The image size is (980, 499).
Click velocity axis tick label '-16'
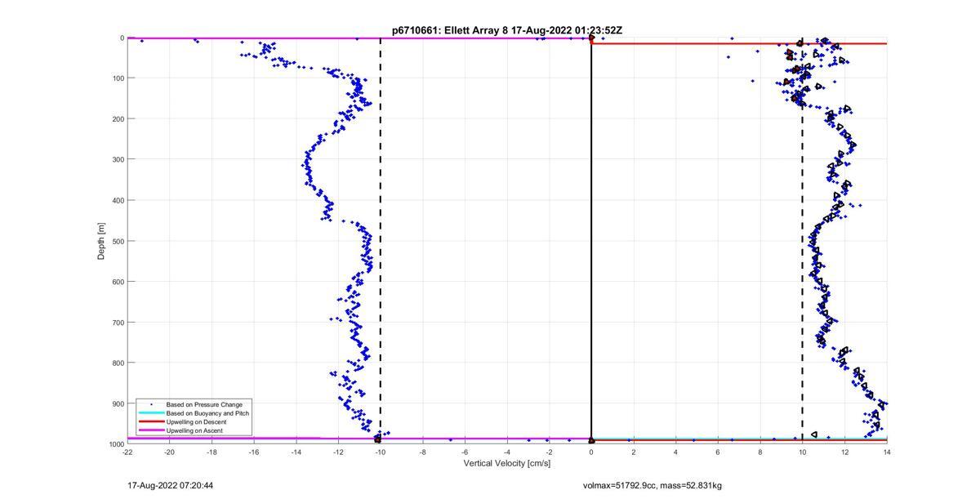point(254,452)
